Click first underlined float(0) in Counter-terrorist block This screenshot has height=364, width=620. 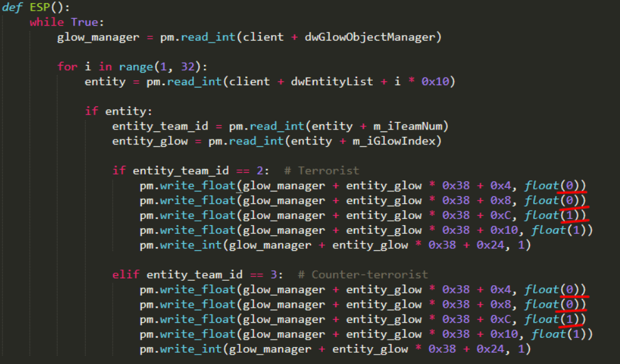pyautogui.click(x=555, y=290)
